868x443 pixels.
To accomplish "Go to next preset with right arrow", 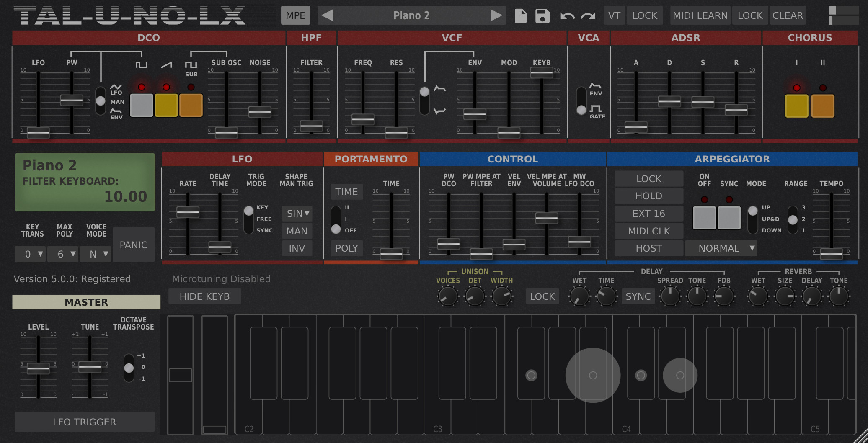I will [496, 15].
